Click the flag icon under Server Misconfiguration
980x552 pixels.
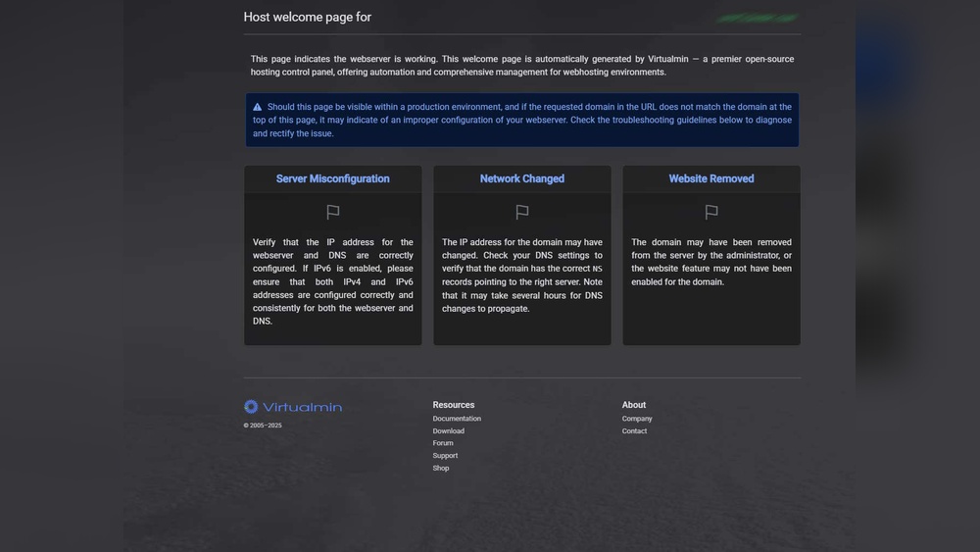coord(332,212)
